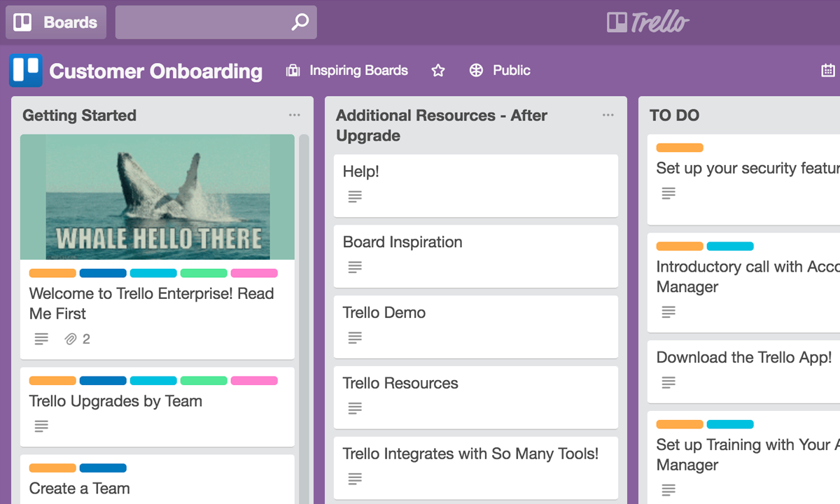Click the orange label on Create a Team card
840x504 pixels.
pos(52,468)
